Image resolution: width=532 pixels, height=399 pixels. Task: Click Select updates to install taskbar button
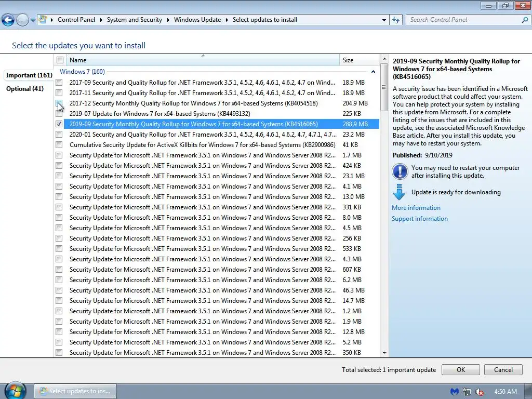click(75, 391)
